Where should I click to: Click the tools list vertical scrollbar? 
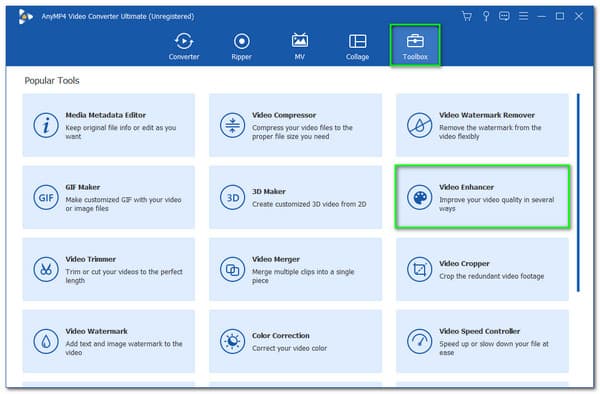coord(578,192)
